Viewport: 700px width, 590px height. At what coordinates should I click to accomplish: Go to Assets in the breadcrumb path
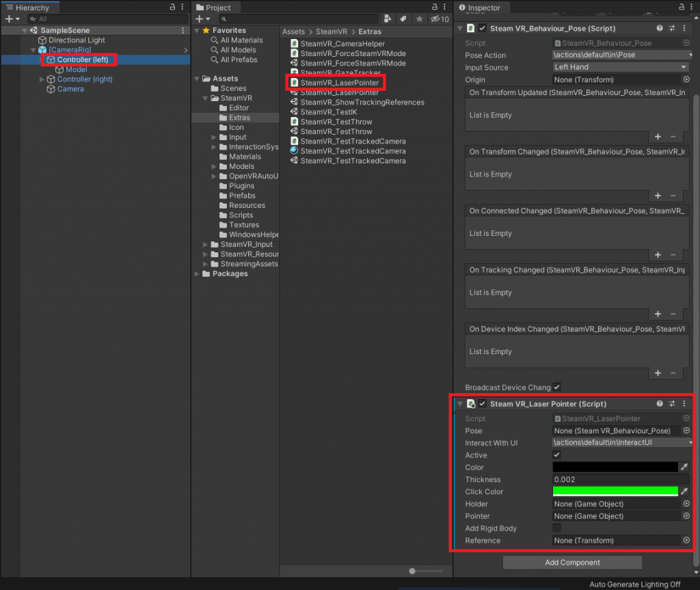[293, 31]
